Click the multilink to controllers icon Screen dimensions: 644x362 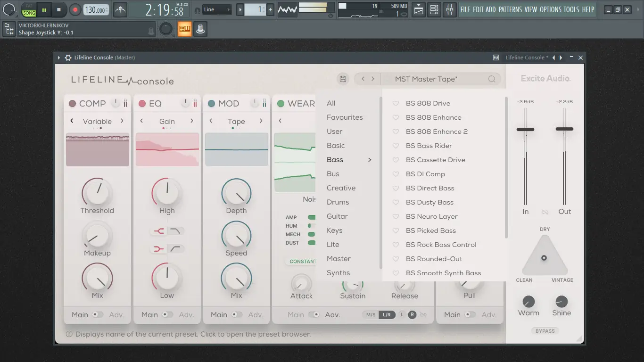click(x=200, y=29)
